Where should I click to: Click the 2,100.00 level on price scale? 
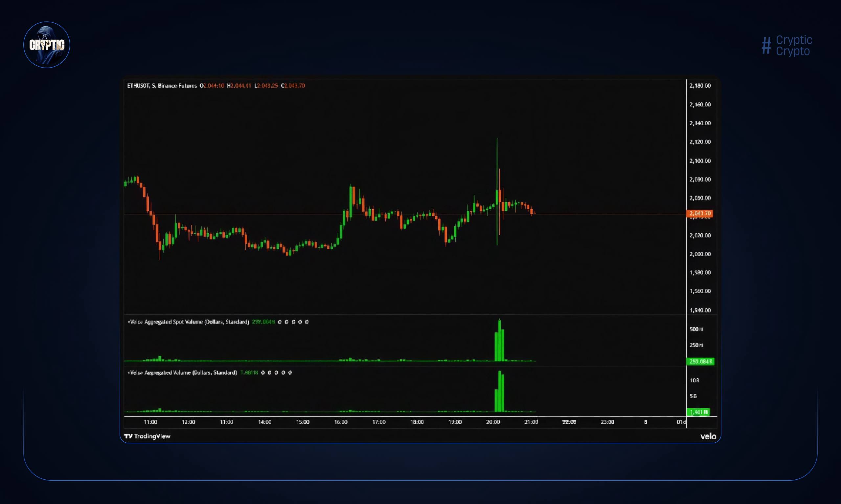pos(700,161)
